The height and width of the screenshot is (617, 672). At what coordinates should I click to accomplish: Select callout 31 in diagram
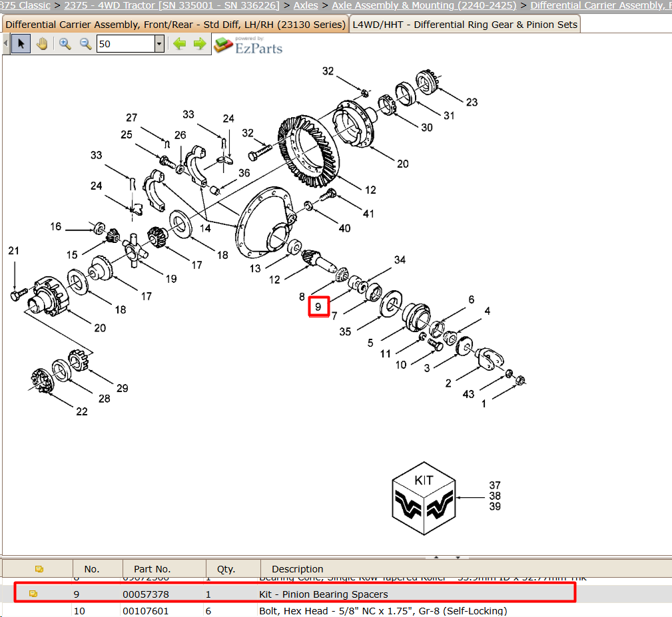click(x=449, y=116)
